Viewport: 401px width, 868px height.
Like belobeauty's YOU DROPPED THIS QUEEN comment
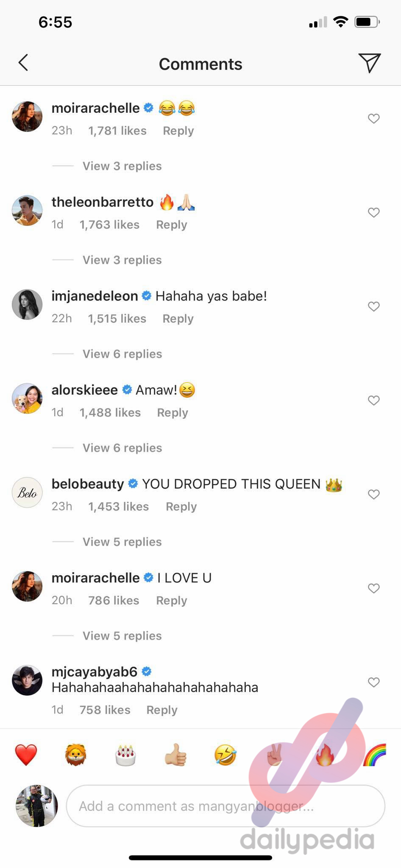[373, 494]
